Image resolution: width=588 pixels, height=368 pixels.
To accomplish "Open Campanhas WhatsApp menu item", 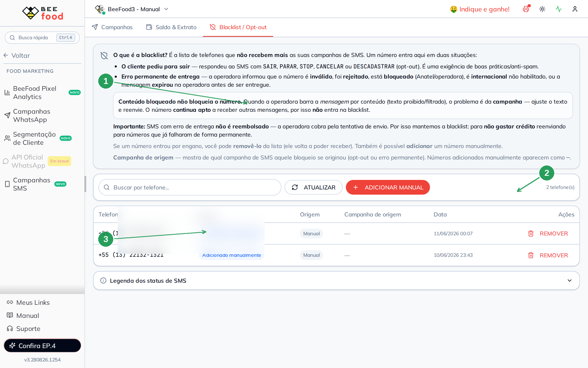I will (42, 116).
